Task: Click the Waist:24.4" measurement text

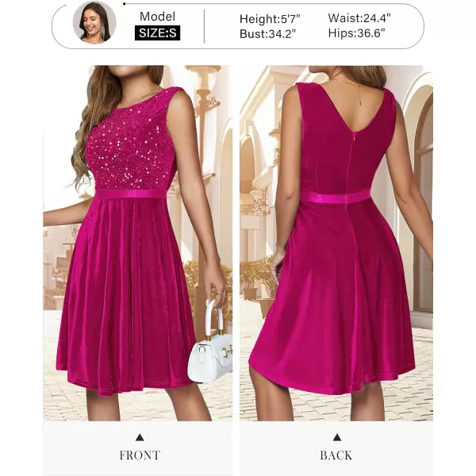Action: (359, 18)
